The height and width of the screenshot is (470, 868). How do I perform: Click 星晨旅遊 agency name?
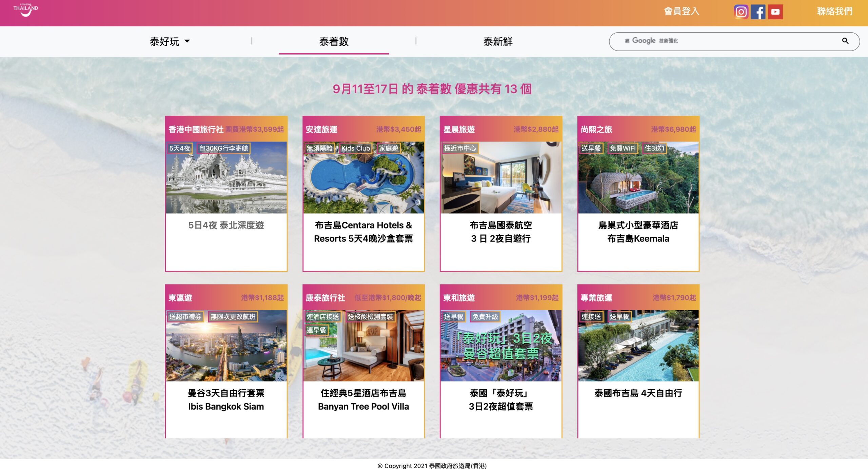pyautogui.click(x=459, y=130)
